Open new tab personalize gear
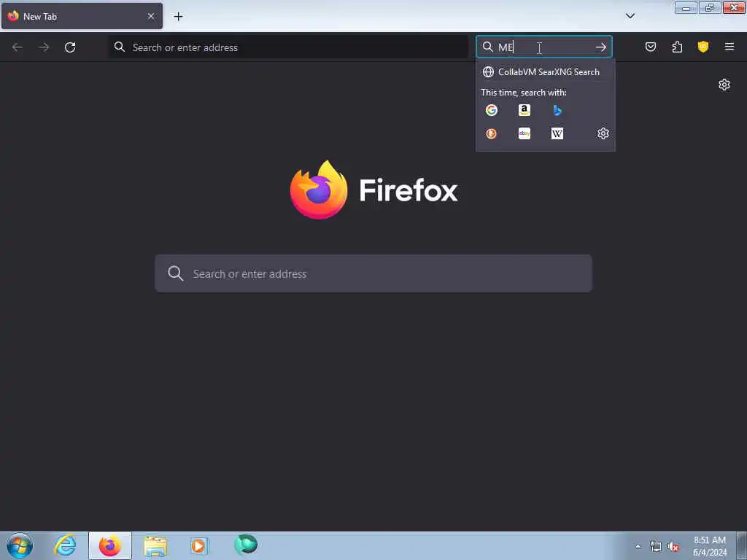Viewport: 747px width, 560px height. click(724, 85)
